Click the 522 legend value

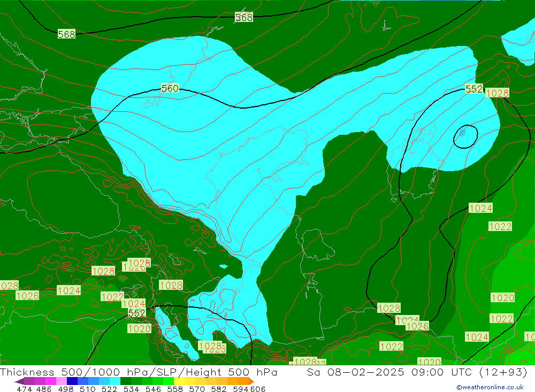(109, 389)
